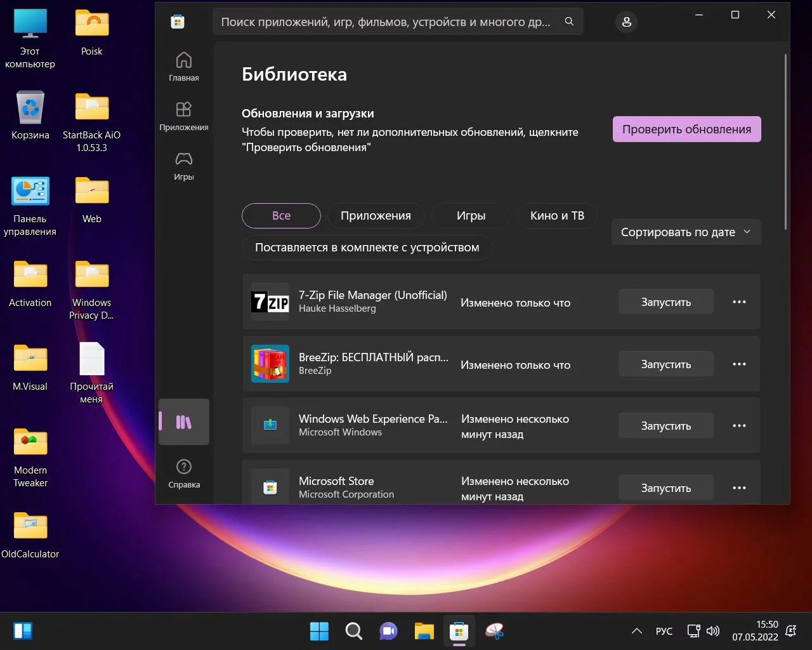The image size is (812, 650).
Task: Open the Apps (Приложения) sidebar section
Action: [183, 116]
